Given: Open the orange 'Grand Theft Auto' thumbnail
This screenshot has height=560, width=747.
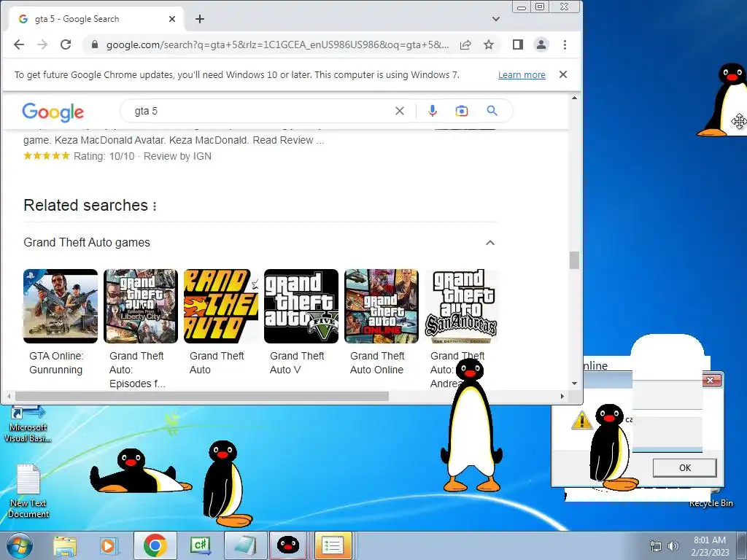Looking at the screenshot, I should tap(221, 306).
